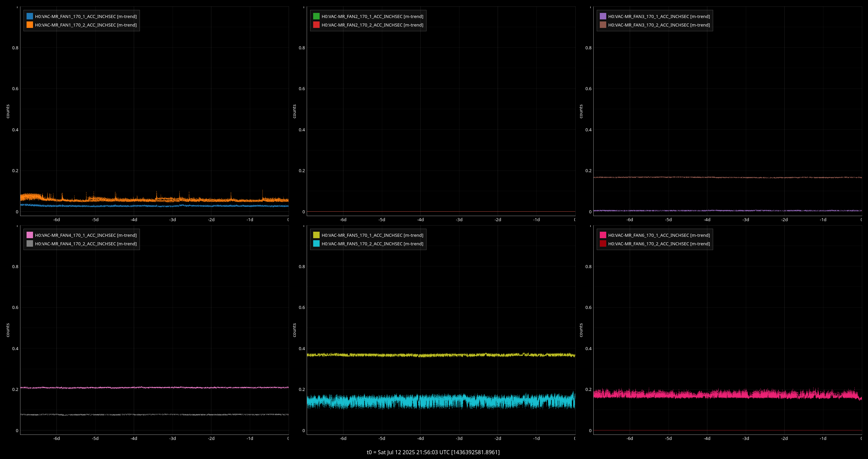Click the flat zero line in FAN2 plot
The height and width of the screenshot is (459, 868).
click(441, 212)
